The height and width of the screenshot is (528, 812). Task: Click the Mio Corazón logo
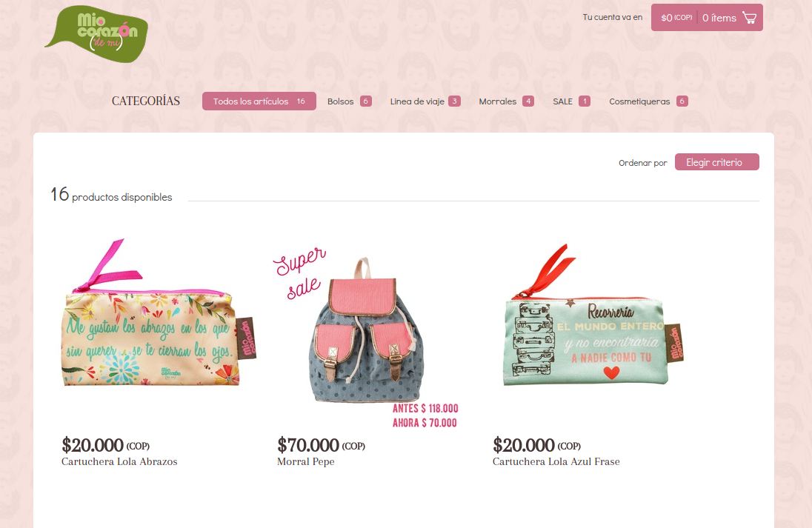(x=96, y=34)
